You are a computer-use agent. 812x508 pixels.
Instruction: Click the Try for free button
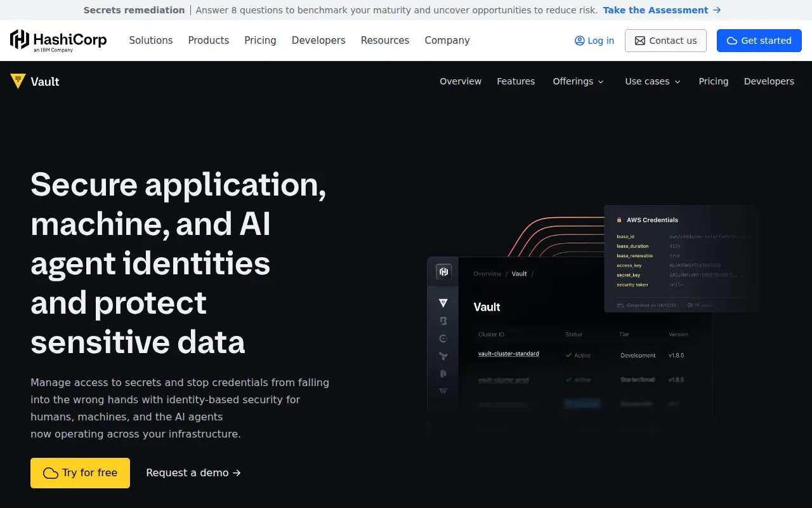coord(80,473)
